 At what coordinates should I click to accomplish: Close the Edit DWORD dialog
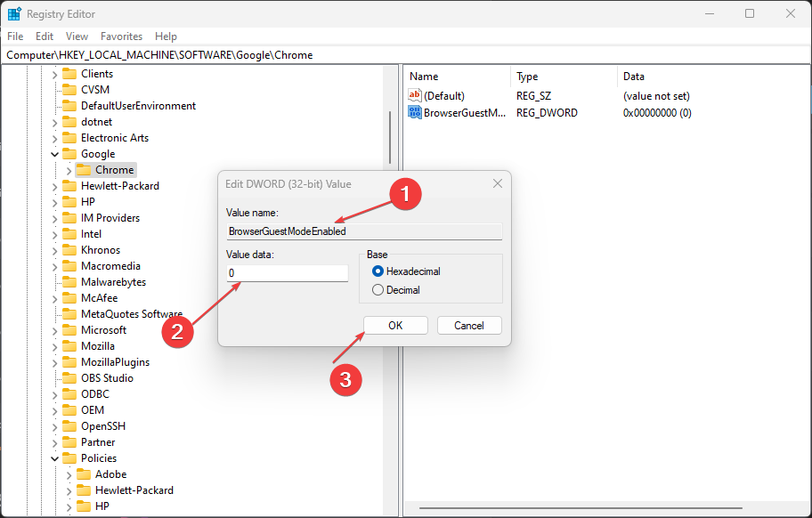point(497,183)
